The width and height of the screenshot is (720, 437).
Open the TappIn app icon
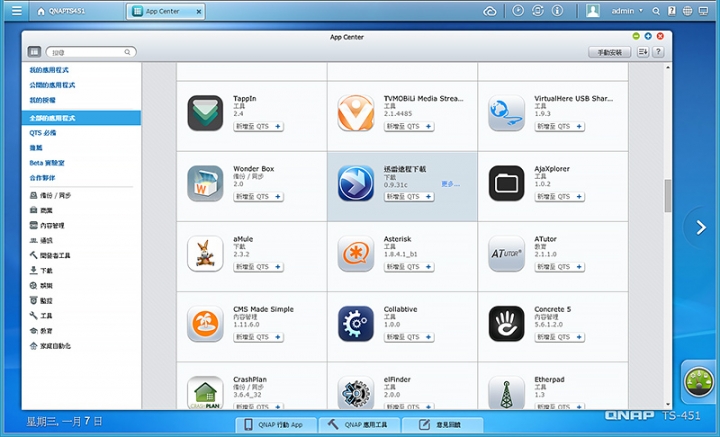coord(205,113)
